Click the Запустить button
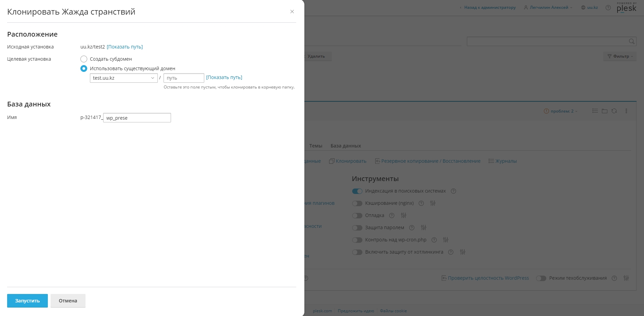This screenshot has width=644, height=316. pos(27,301)
